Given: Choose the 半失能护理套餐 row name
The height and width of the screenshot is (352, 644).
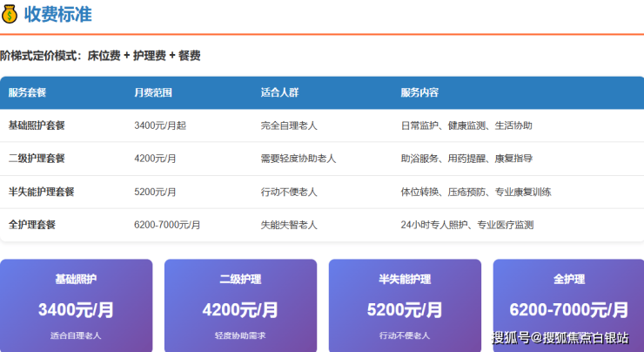Looking at the screenshot, I should click(41, 192).
